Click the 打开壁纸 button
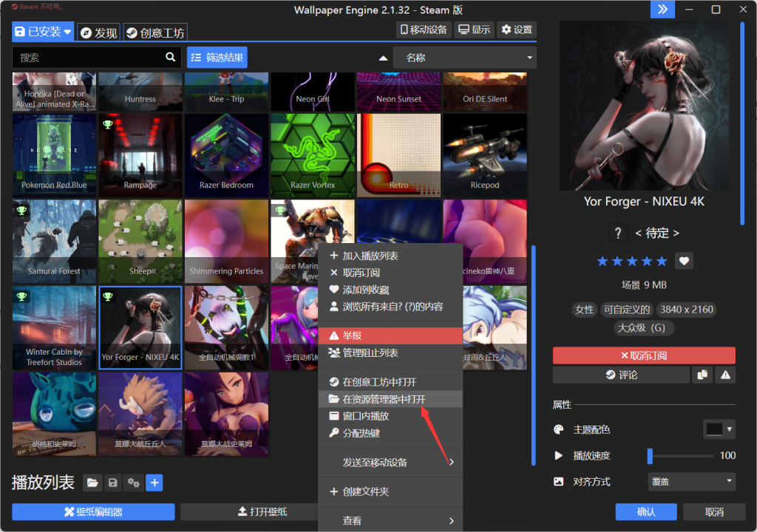757x532 pixels. click(x=262, y=512)
